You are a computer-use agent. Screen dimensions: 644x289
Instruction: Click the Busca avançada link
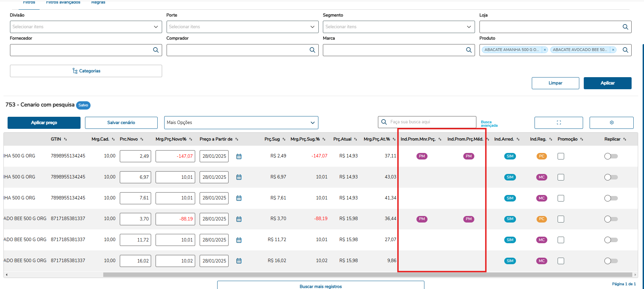coord(489,124)
